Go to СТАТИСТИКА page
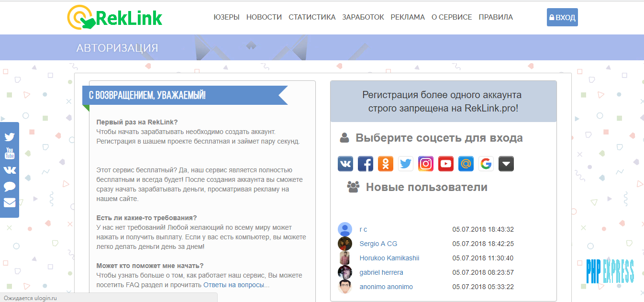This screenshot has height=302, width=644. (312, 17)
